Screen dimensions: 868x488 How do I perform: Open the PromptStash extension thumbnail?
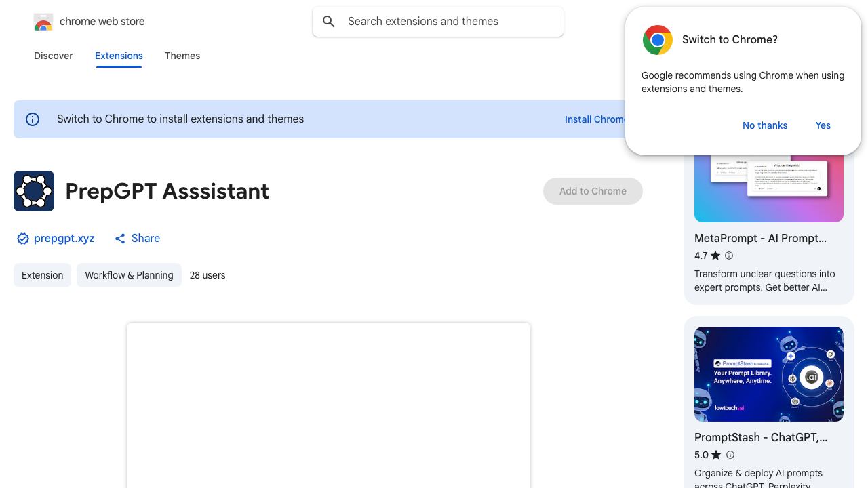[769, 374]
